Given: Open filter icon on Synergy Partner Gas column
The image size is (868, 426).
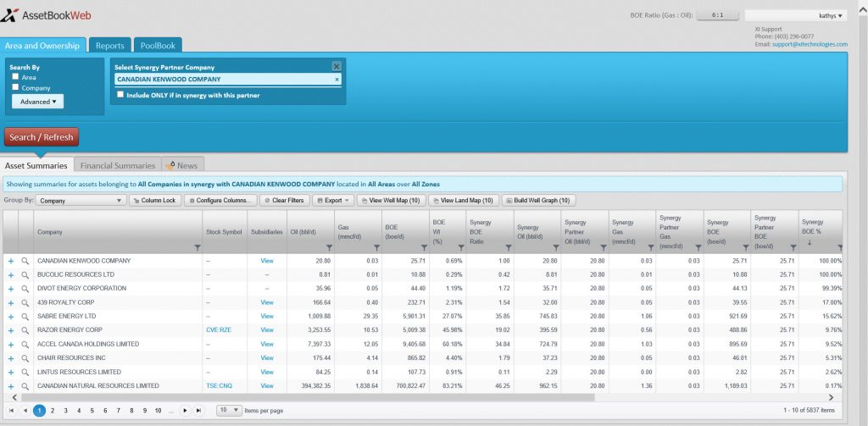Looking at the screenshot, I should (x=698, y=248).
